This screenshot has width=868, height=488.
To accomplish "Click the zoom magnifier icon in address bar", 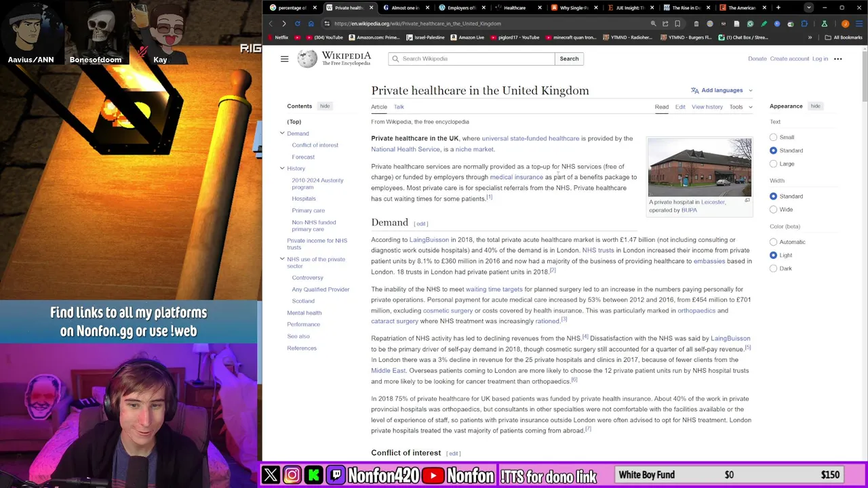I will (x=653, y=24).
